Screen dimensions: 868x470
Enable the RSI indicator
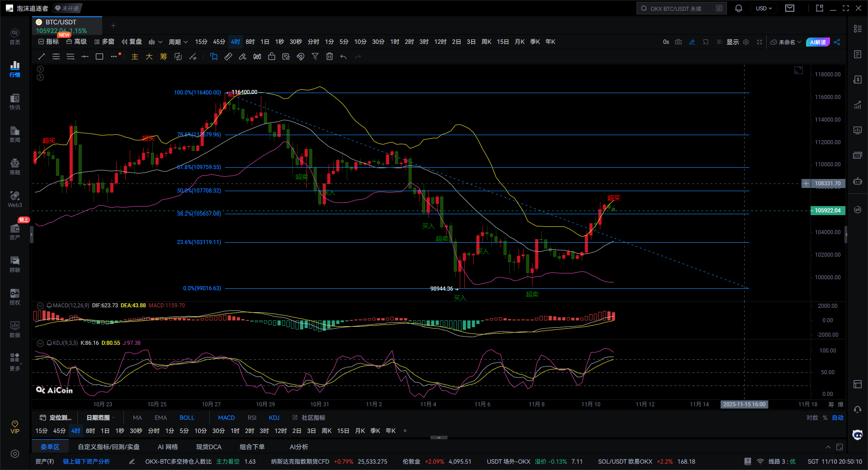(x=252, y=418)
